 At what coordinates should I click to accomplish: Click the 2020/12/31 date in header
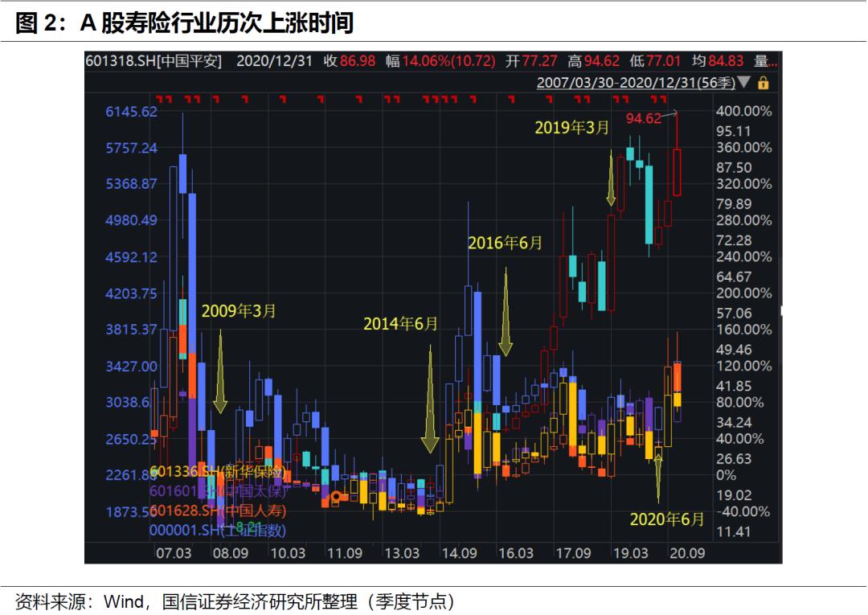coord(275,61)
